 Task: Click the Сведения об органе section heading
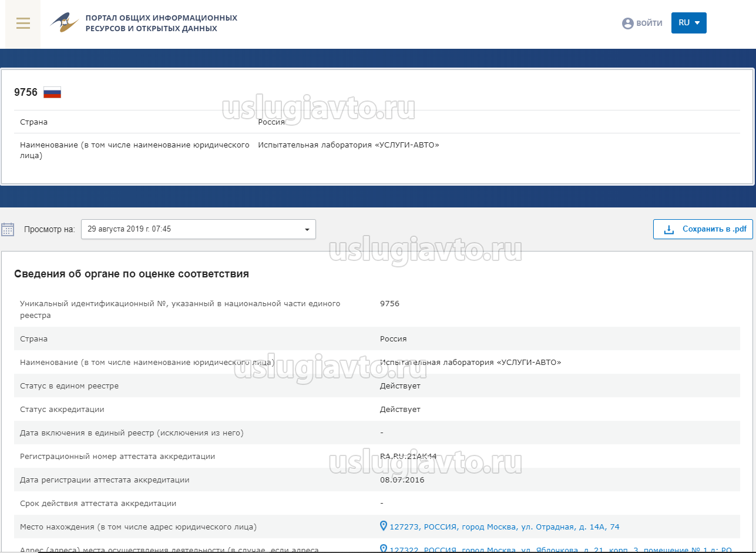point(132,274)
